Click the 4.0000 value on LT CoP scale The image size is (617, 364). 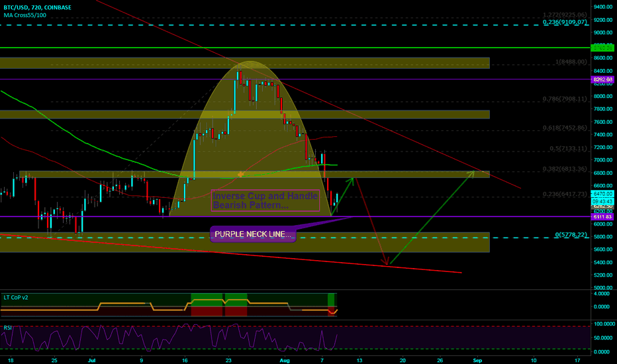pyautogui.click(x=601, y=294)
